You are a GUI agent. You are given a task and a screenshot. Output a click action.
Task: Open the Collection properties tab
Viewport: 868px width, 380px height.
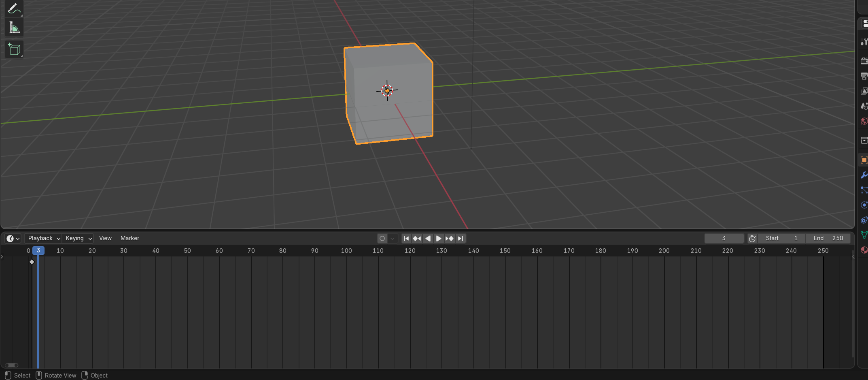coord(864,141)
